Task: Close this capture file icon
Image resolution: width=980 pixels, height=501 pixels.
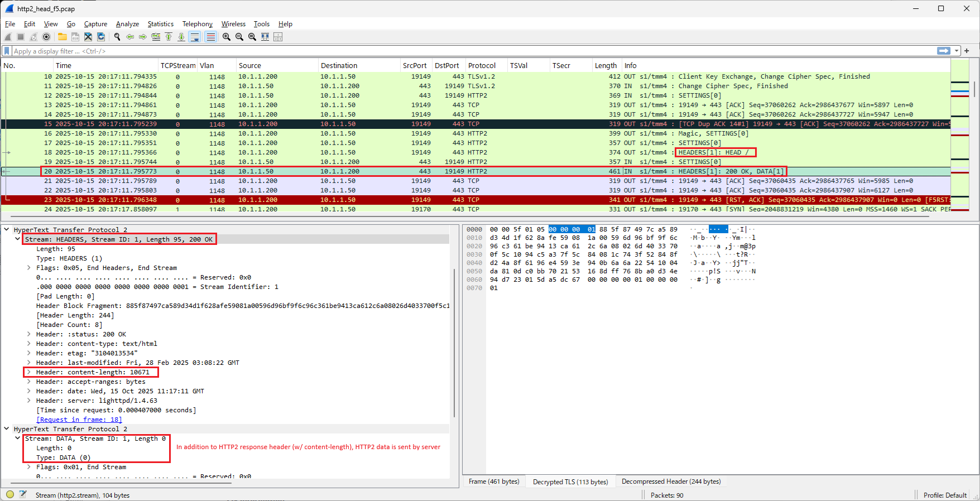Action: click(88, 37)
